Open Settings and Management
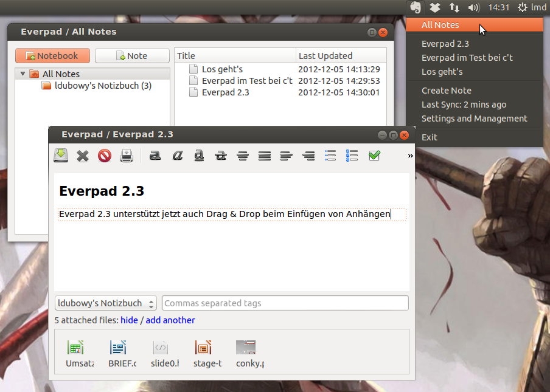The width and height of the screenshot is (550, 392). click(475, 119)
